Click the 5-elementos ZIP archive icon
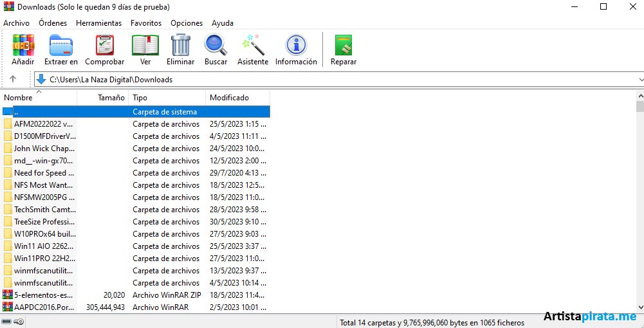The image size is (644, 328). pos(7,295)
